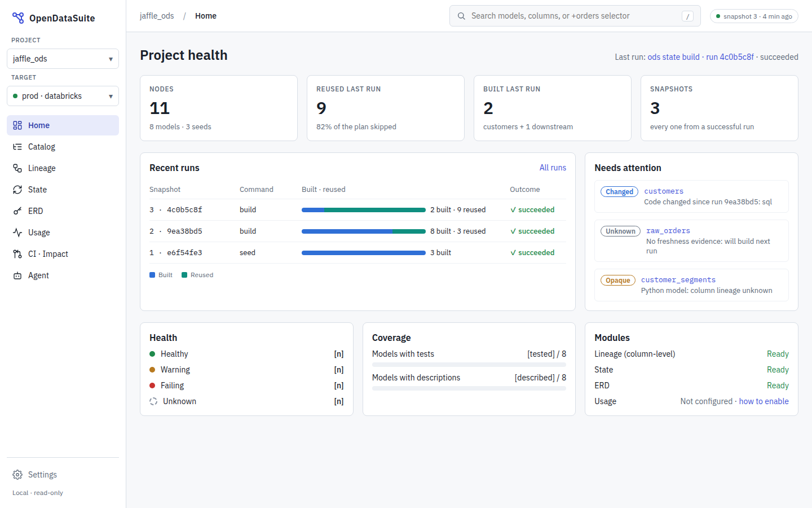Click the Settings gear icon
This screenshot has width=812, height=508.
pos(17,475)
